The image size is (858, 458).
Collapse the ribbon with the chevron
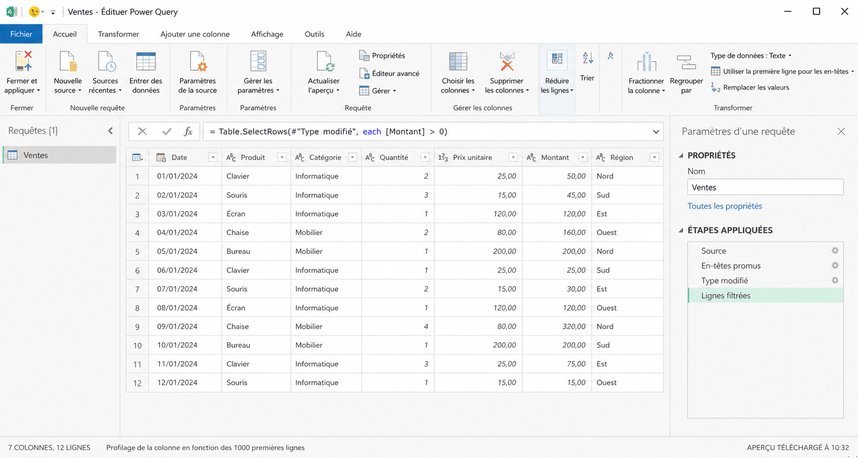point(611,56)
